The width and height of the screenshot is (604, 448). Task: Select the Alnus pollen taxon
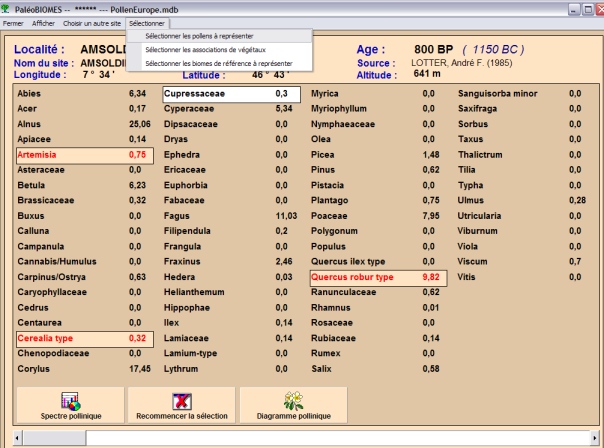coord(83,125)
